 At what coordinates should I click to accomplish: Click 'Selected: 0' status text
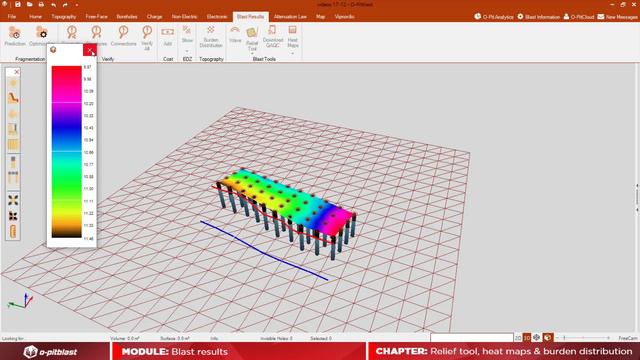tap(321, 338)
